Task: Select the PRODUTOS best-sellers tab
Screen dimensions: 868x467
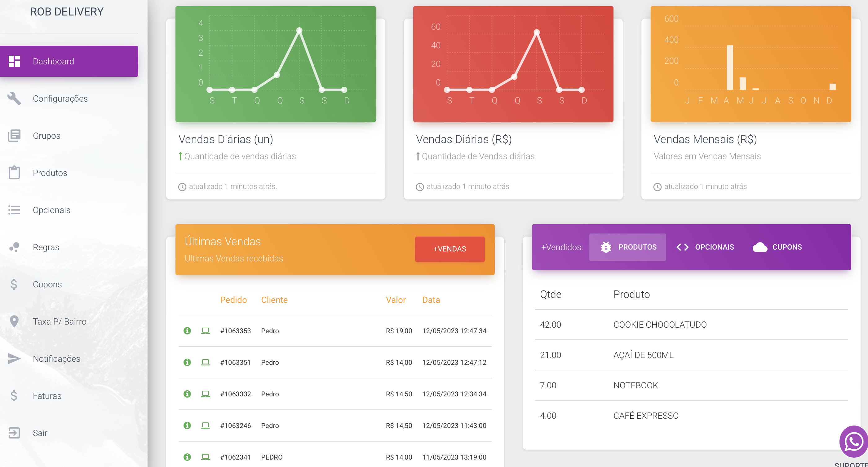Action: pos(627,247)
